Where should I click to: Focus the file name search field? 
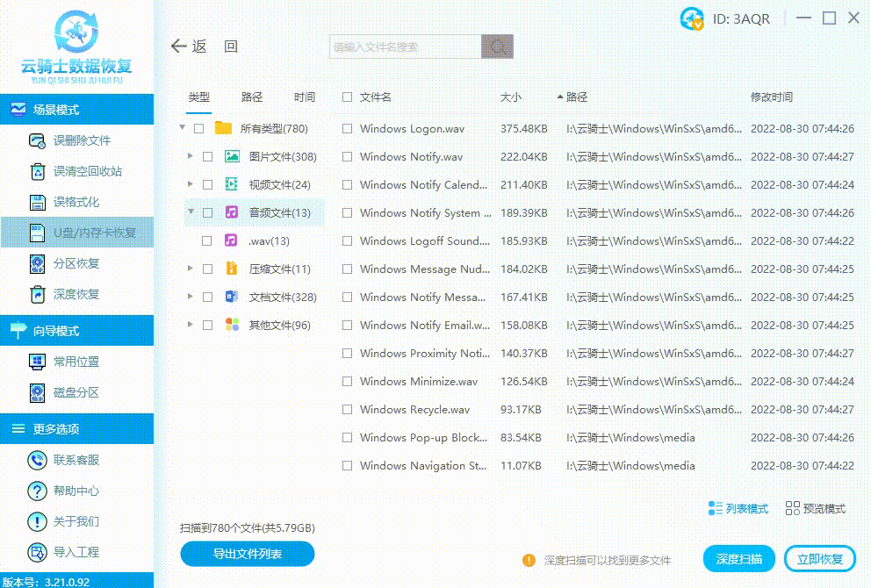pos(406,47)
